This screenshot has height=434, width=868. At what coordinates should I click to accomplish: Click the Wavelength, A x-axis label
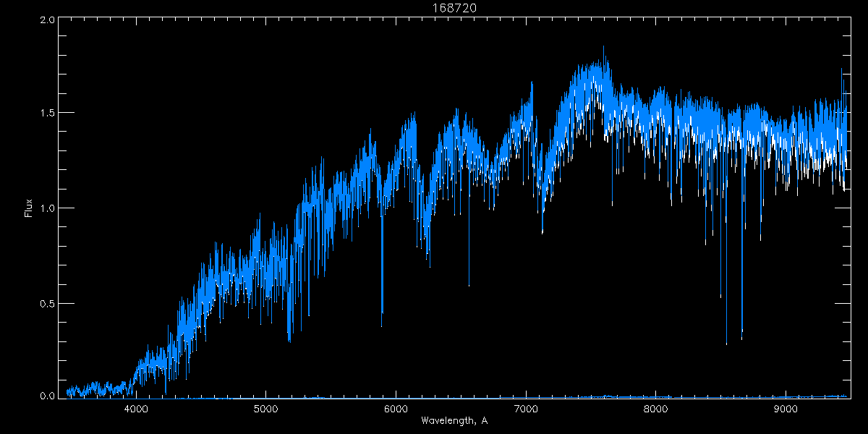tap(454, 421)
